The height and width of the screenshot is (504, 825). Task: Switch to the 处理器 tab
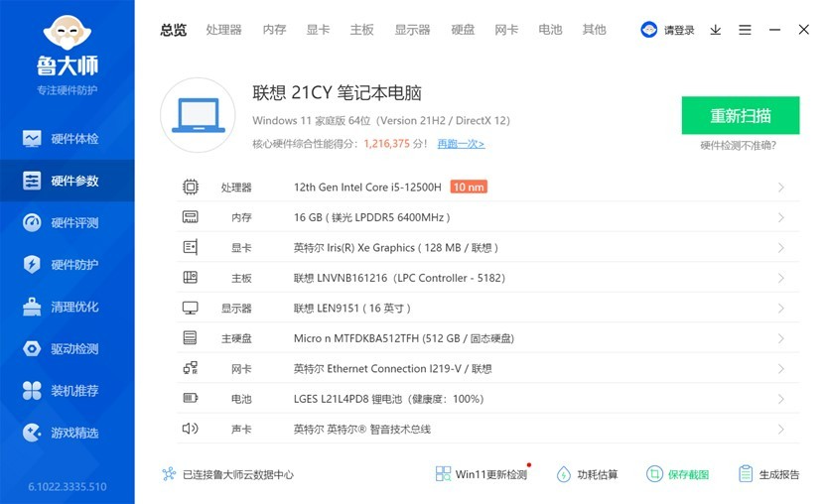click(223, 30)
